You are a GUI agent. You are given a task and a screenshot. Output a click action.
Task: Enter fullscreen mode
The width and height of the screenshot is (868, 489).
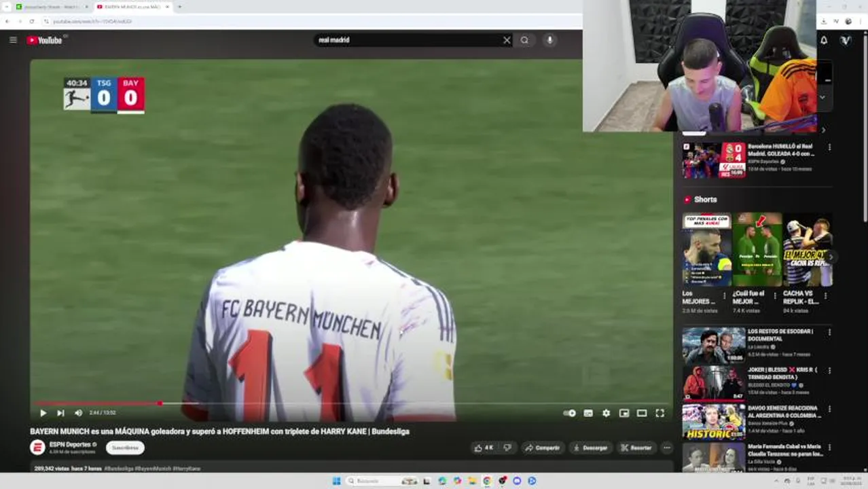click(659, 413)
